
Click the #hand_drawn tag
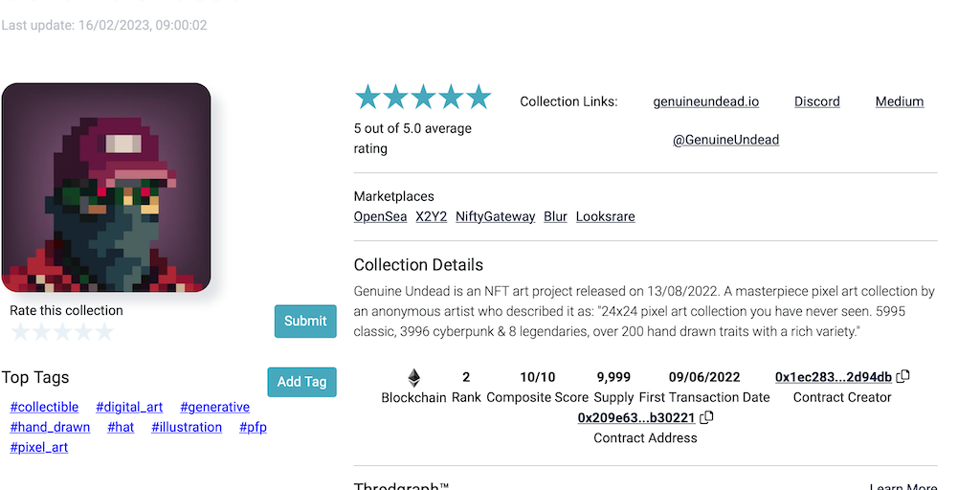tap(50, 427)
